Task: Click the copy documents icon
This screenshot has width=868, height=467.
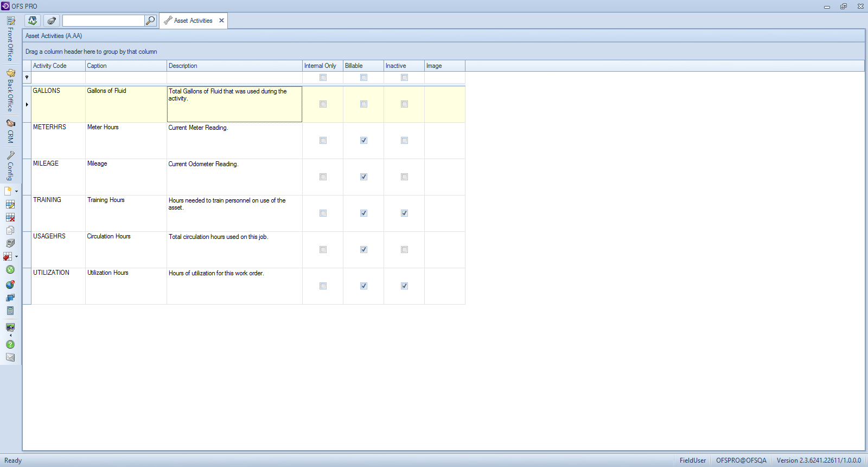Action: coord(10,230)
